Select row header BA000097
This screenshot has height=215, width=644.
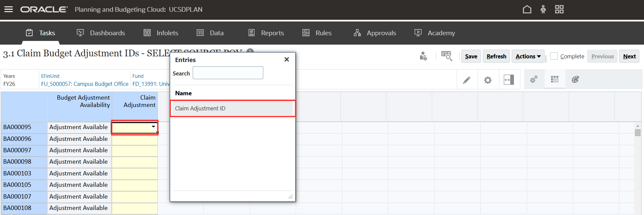pos(24,150)
